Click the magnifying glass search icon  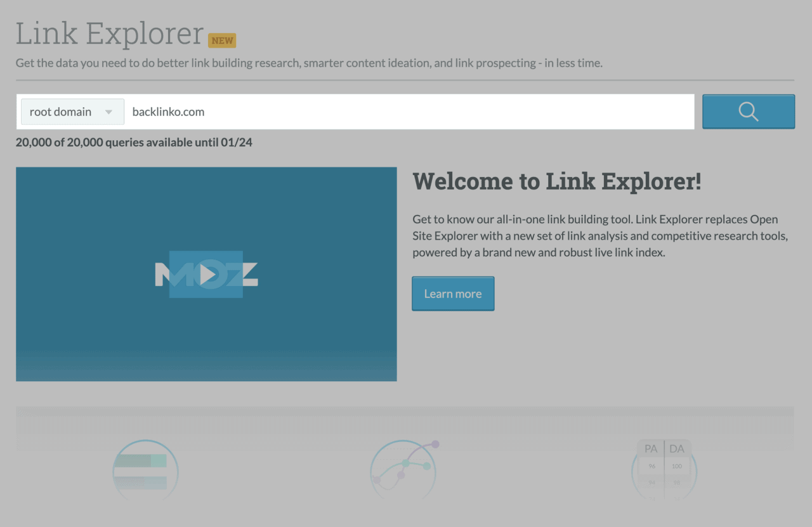point(749,111)
